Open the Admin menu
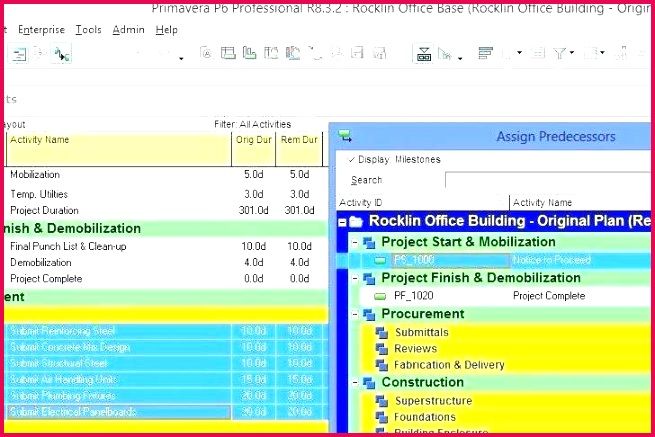 pyautogui.click(x=128, y=30)
